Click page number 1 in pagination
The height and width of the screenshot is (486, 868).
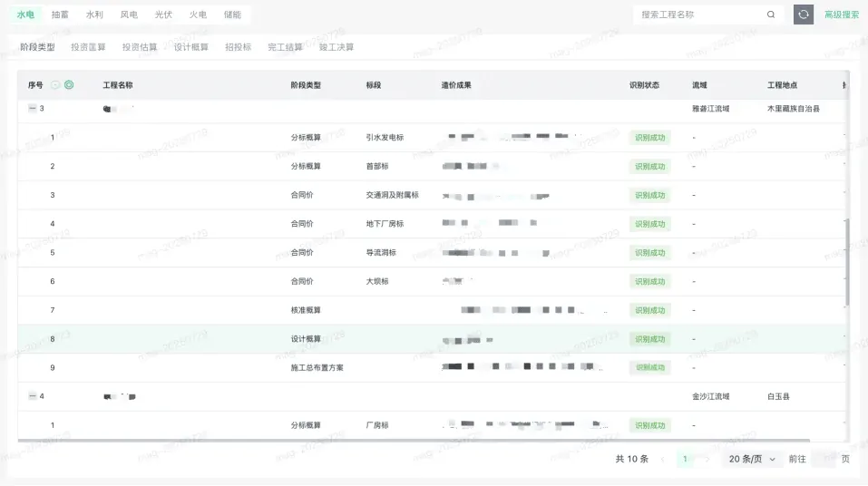pos(685,459)
